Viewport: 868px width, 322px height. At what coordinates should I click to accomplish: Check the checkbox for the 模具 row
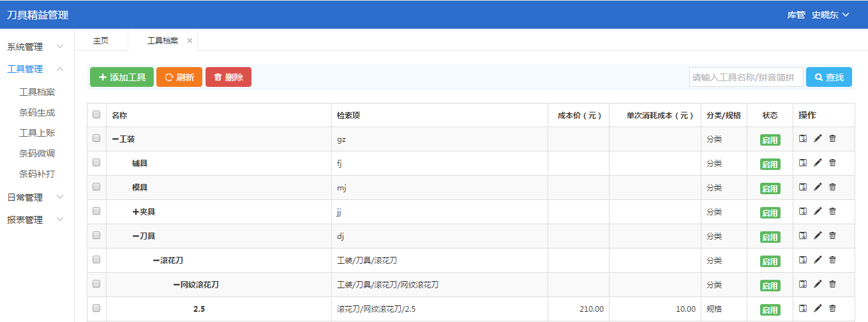click(96, 187)
